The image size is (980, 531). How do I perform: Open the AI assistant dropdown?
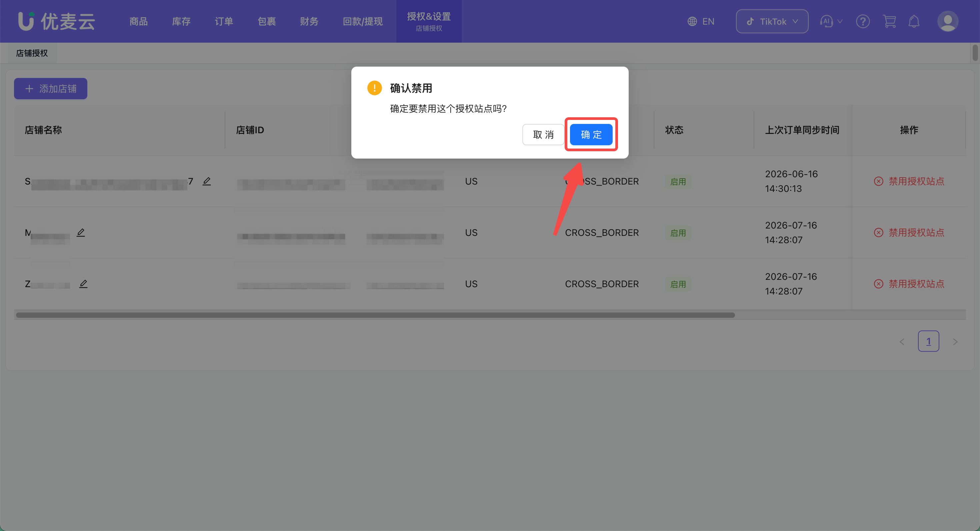(831, 21)
